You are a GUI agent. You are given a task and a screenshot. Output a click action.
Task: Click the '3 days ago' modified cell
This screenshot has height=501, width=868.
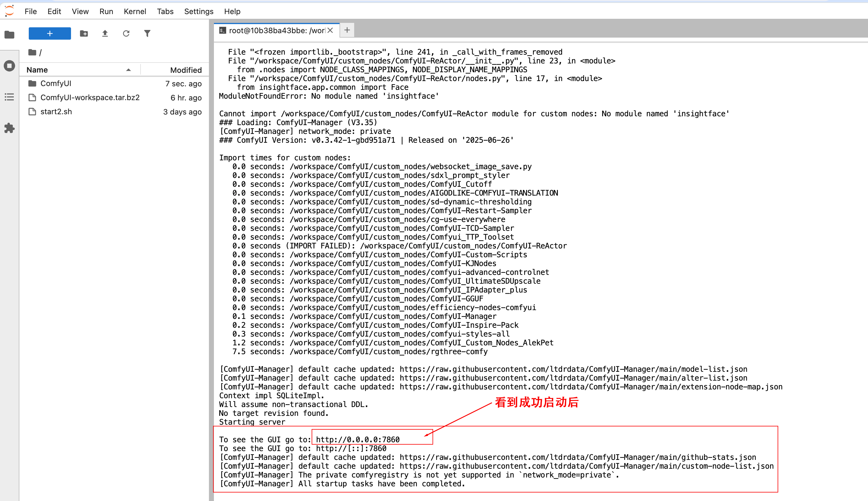click(182, 112)
